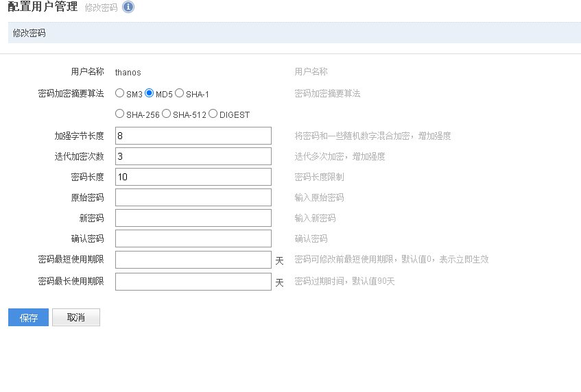The width and height of the screenshot is (581, 392).
Task: Click into the 新密码 field
Action: pyautogui.click(x=193, y=218)
